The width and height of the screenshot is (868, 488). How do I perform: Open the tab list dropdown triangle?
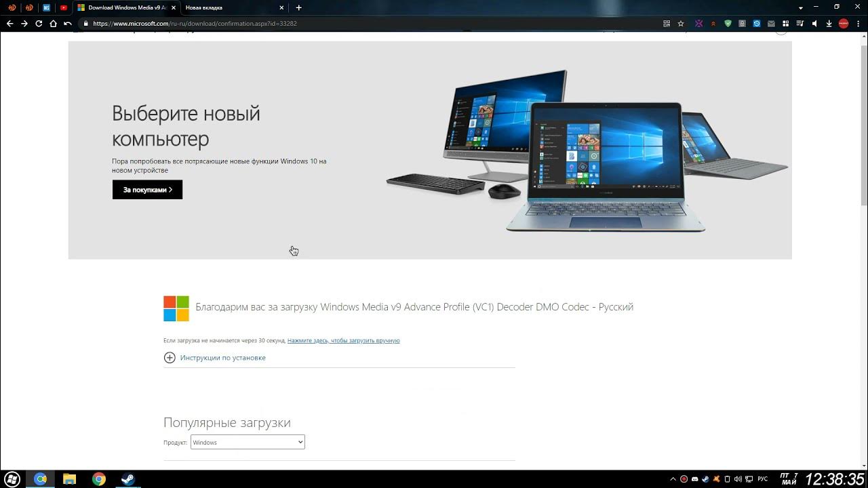click(x=800, y=7)
